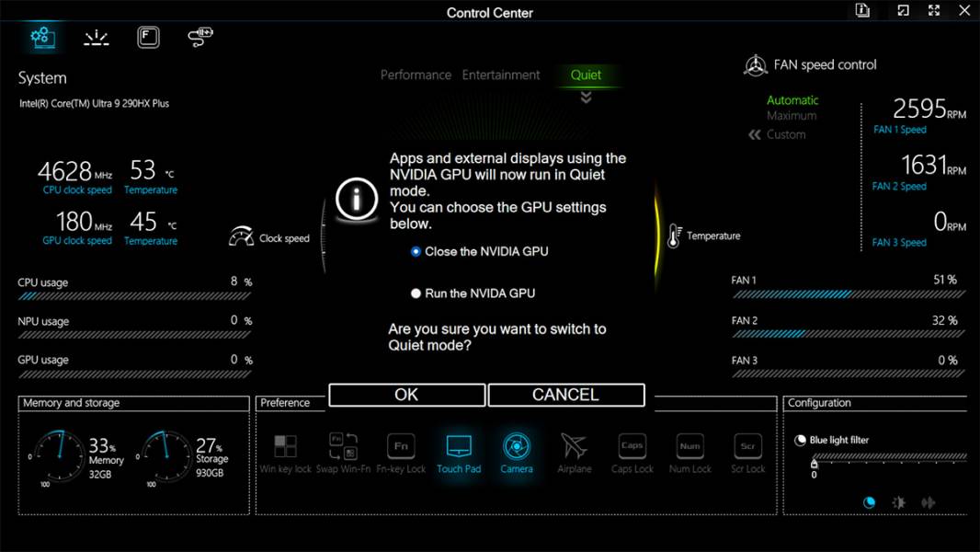Click the Storage usage gauge
This screenshot has height=552, width=980.
click(x=165, y=455)
